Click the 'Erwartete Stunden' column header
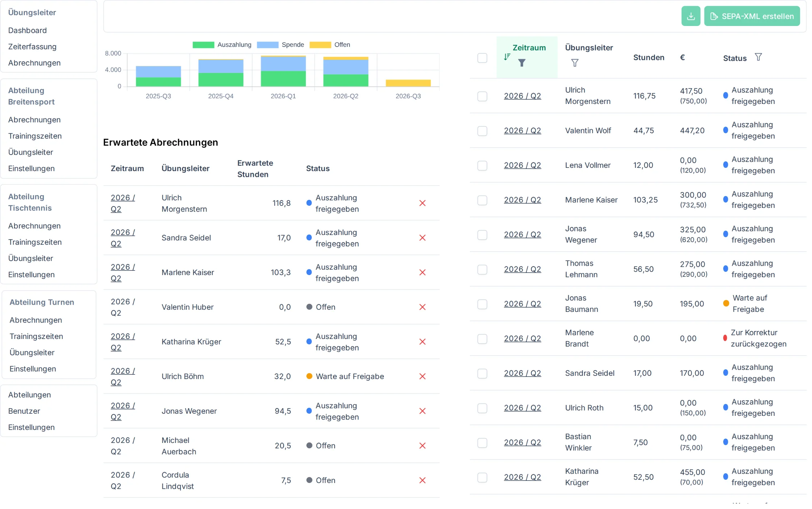Viewport: 812px width, 509px height. pos(255,169)
